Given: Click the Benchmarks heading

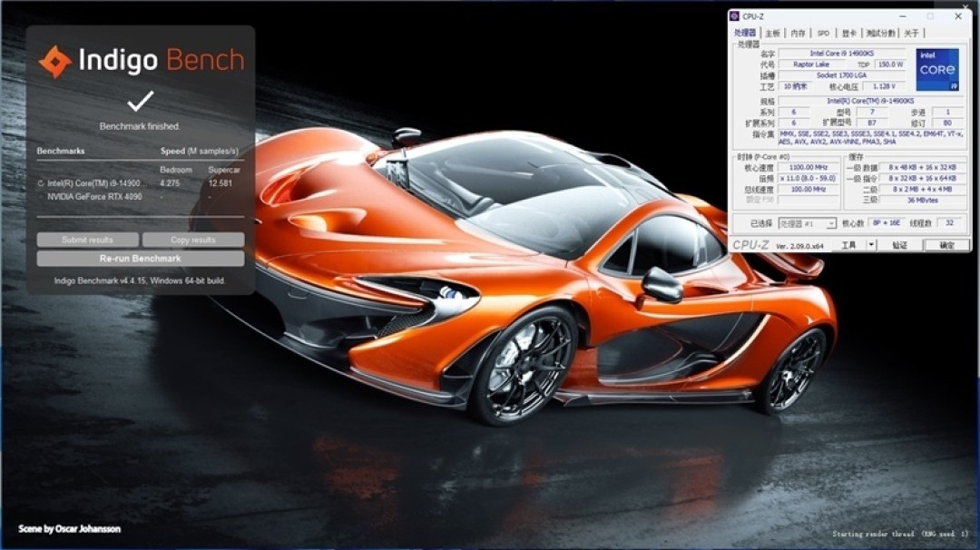Looking at the screenshot, I should pyautogui.click(x=61, y=151).
